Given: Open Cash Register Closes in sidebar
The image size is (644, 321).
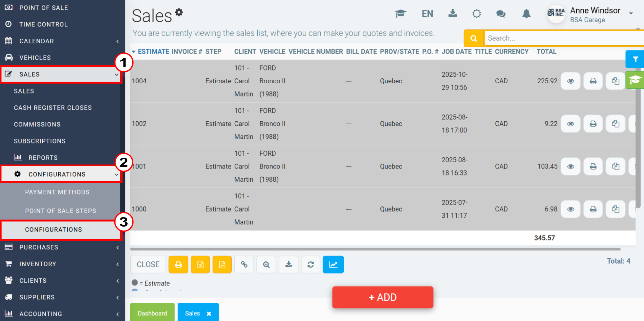Looking at the screenshot, I should click(53, 108).
